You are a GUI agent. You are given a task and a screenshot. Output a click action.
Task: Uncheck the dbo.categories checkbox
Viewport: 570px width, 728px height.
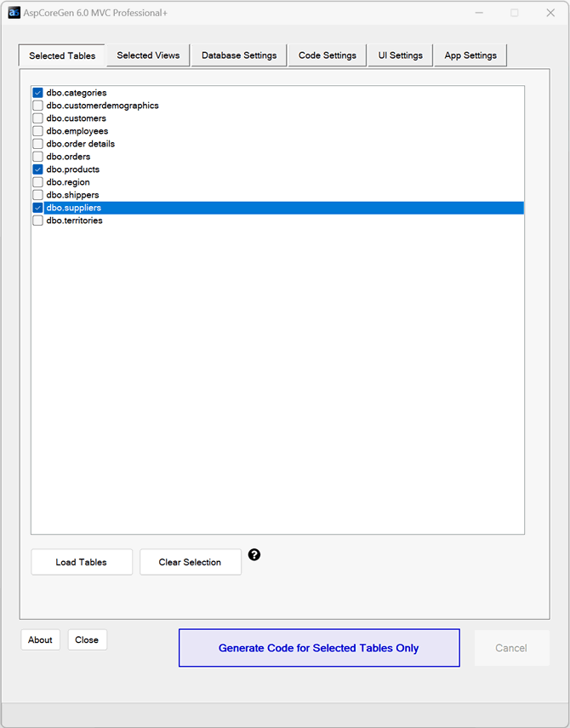[x=38, y=93]
